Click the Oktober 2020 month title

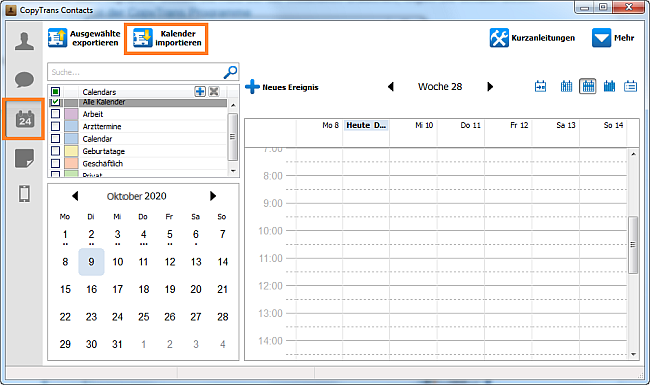coord(136,196)
